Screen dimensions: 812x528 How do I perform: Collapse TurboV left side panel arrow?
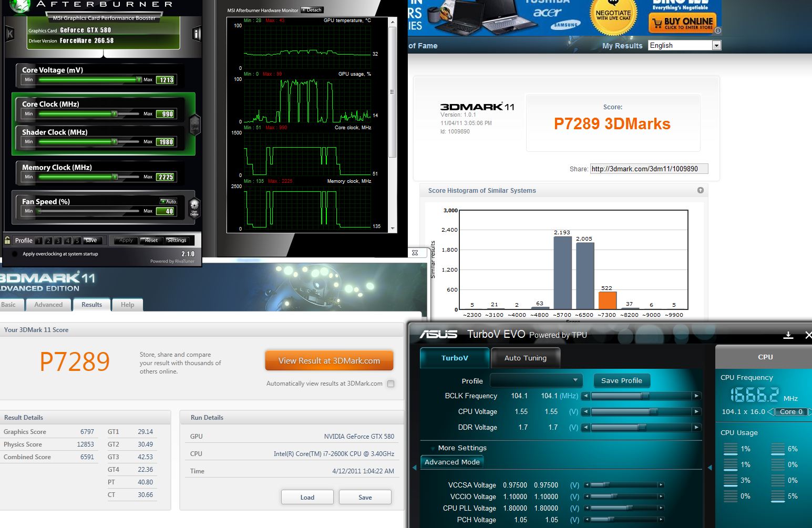(414, 468)
